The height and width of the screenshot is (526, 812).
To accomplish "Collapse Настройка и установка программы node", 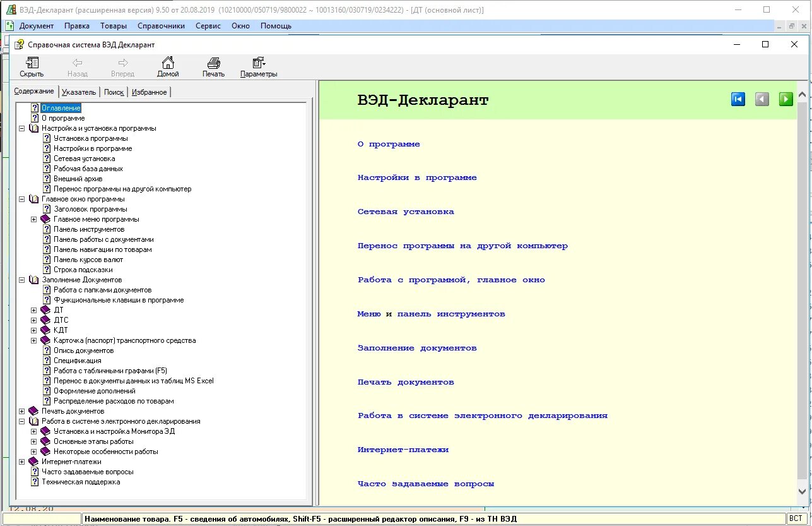I will (22, 128).
